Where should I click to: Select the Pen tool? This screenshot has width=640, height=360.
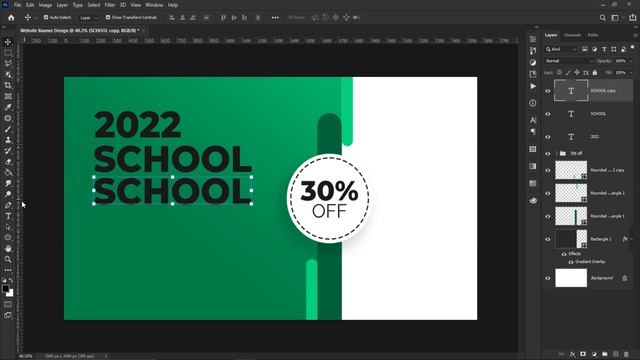pos(8,205)
